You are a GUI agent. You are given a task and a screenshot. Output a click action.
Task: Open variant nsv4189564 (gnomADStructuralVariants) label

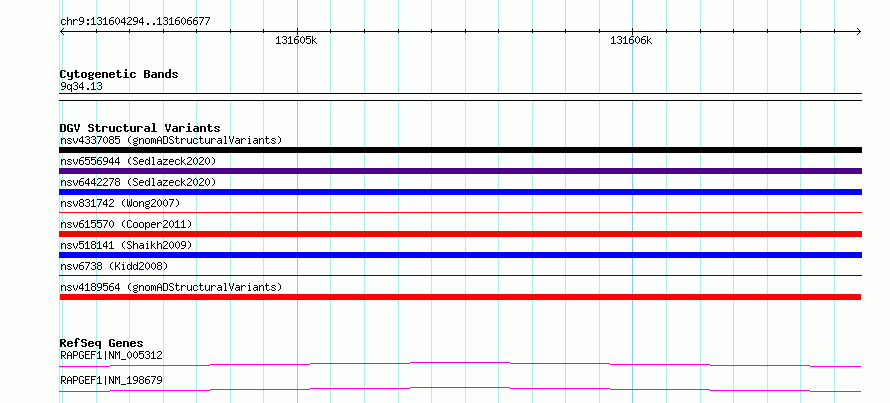click(x=171, y=287)
